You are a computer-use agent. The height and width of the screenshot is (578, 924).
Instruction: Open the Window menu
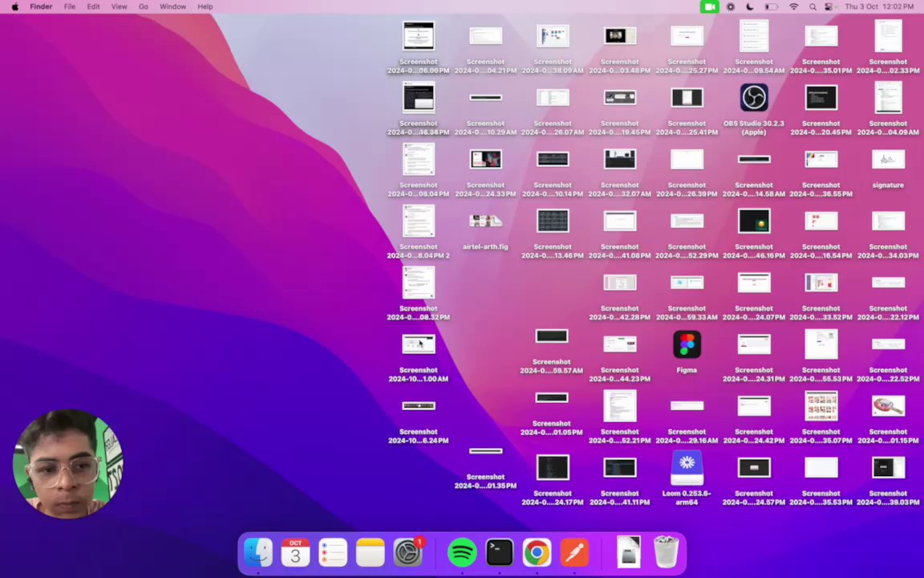pyautogui.click(x=172, y=6)
